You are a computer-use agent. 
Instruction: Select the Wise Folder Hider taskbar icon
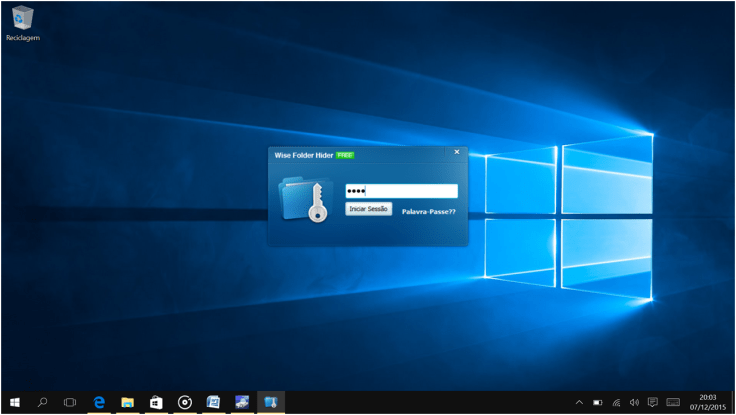270,402
